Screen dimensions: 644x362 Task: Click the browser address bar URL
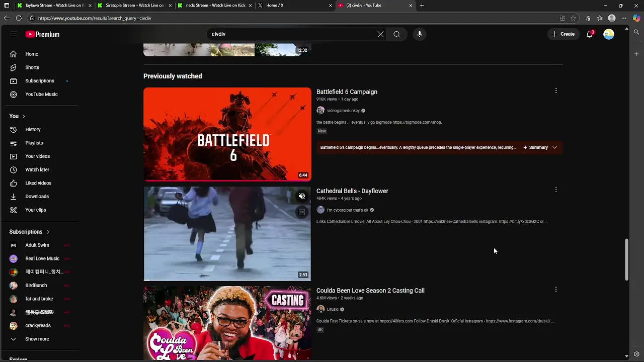(95, 18)
